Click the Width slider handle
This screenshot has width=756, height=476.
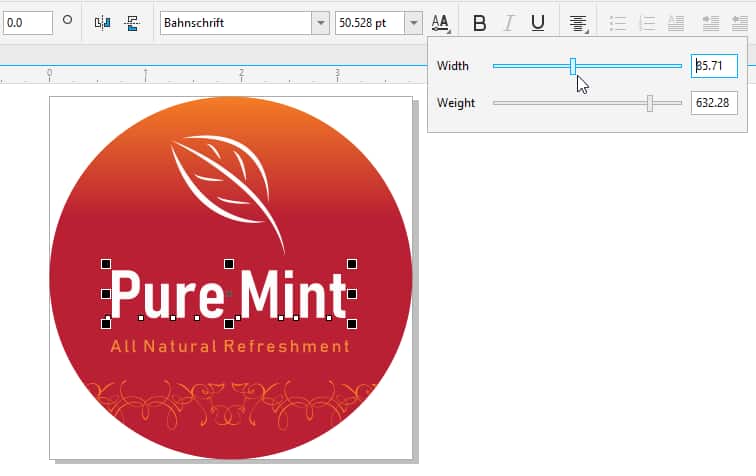573,66
